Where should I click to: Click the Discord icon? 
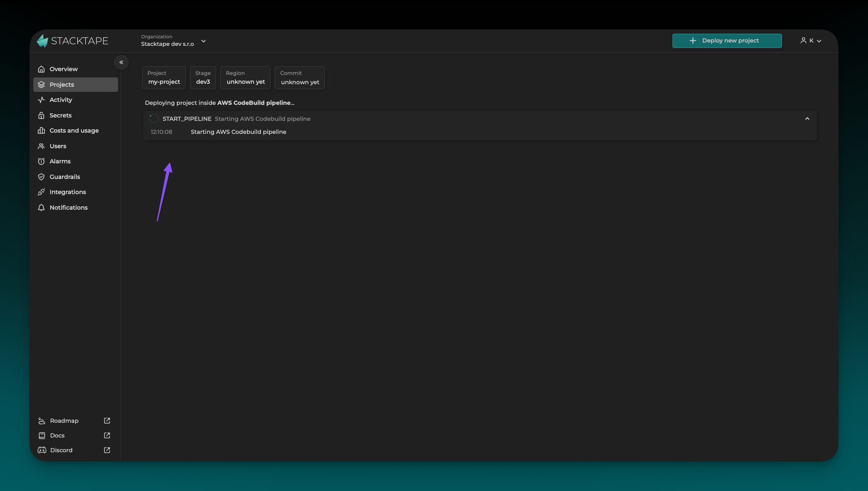[x=42, y=450]
